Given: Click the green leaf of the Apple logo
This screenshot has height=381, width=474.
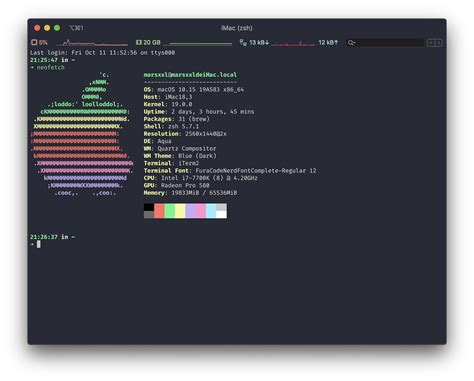Looking at the screenshot, I should coord(96,86).
